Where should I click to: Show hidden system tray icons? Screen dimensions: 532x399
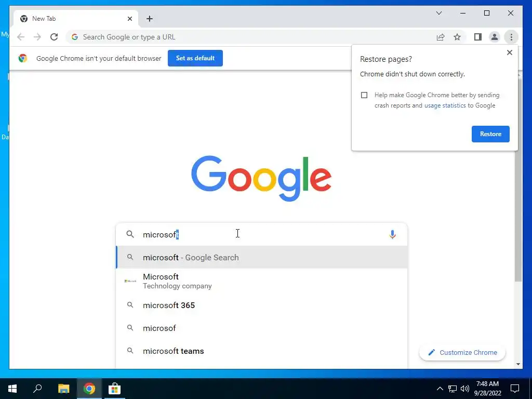click(440, 389)
